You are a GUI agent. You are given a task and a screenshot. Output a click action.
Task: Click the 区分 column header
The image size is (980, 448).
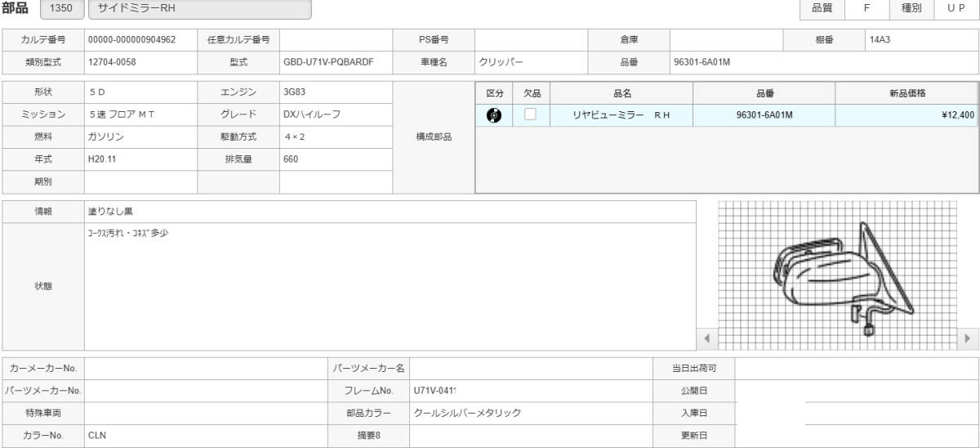tap(494, 94)
